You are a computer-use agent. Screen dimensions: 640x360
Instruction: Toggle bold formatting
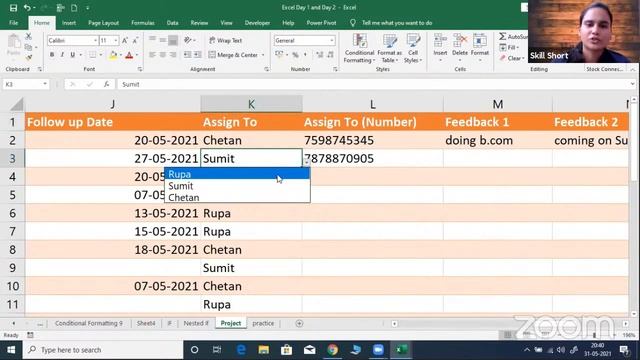(x=52, y=55)
